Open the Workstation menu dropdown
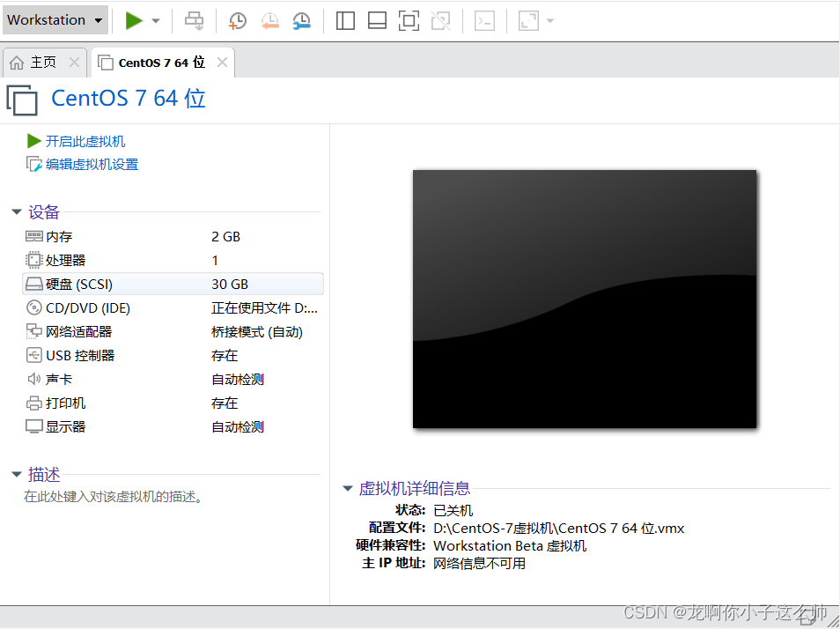Screen dimensions: 840x629 point(55,20)
